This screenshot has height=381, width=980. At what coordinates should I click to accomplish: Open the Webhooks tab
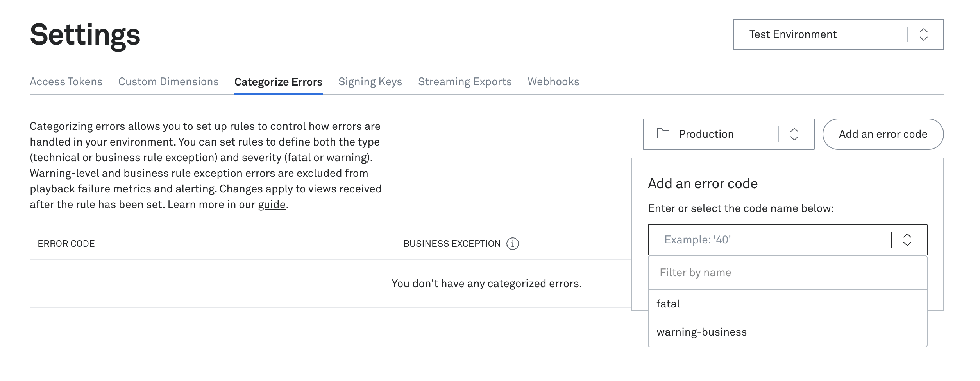[x=553, y=82]
